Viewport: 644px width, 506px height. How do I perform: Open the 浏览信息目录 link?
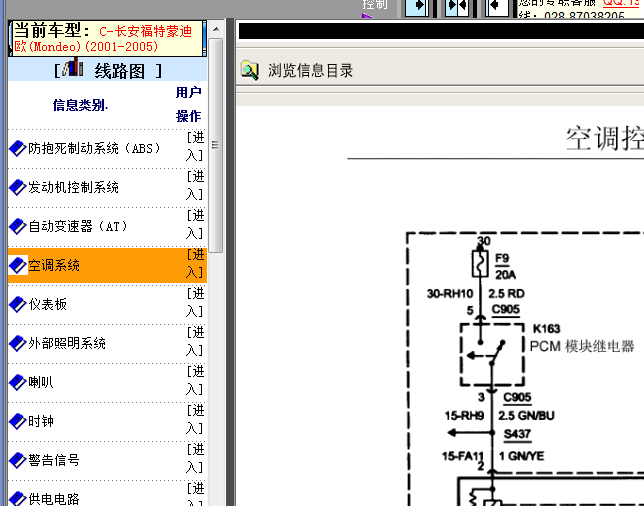pyautogui.click(x=310, y=71)
